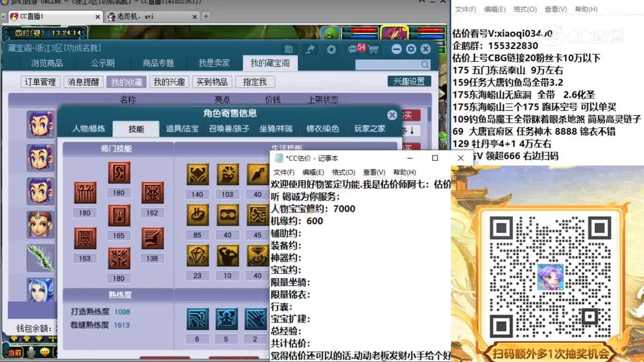Switch to 锦衣/染色 tab
Screen dimensions: 644x362
(323, 129)
